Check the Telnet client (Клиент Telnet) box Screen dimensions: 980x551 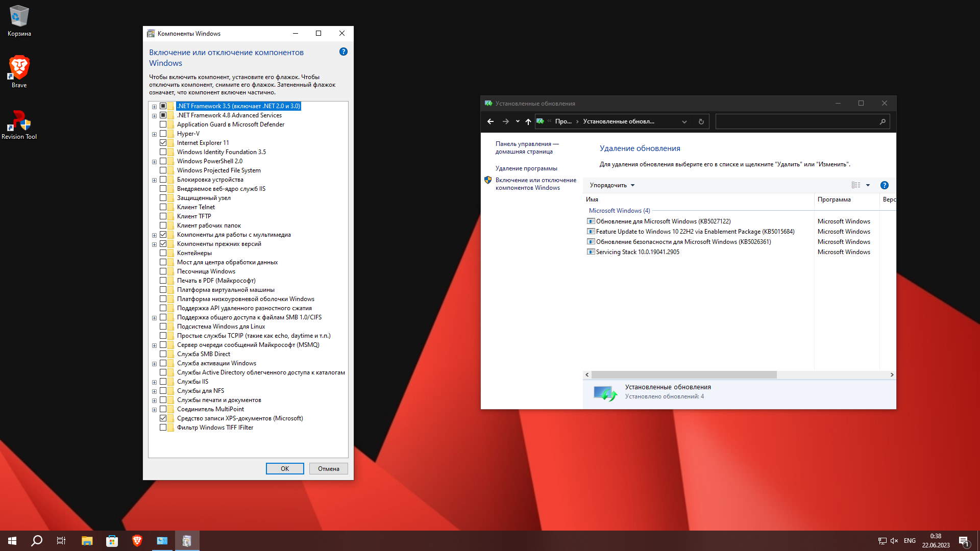[x=163, y=207]
